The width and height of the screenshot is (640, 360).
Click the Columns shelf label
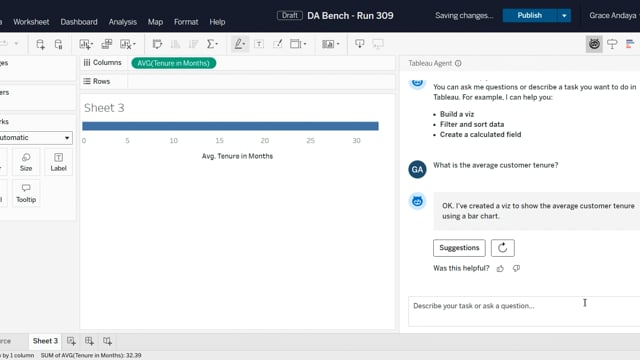point(102,62)
